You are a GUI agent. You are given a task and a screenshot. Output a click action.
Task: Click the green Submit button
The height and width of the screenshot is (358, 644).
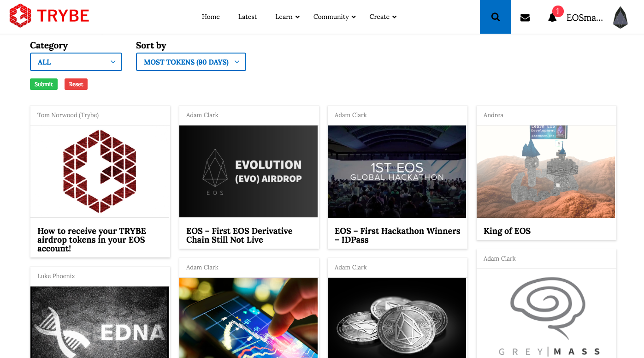click(x=44, y=84)
